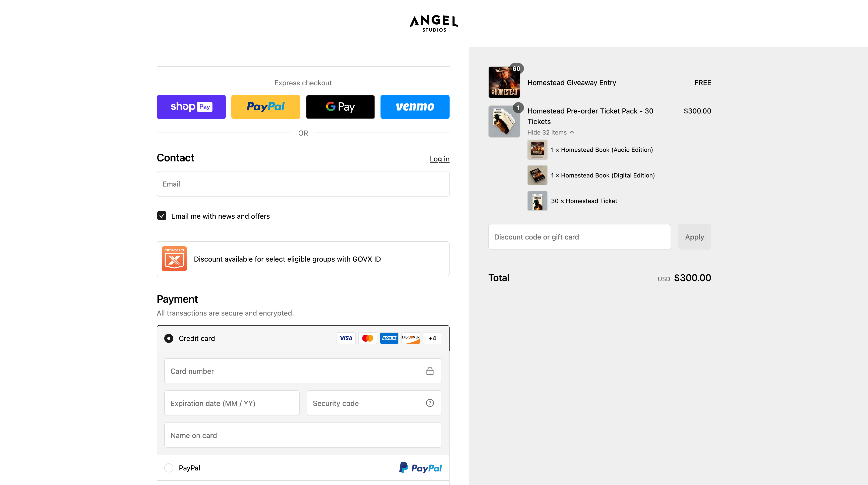The width and height of the screenshot is (868, 485).
Task: Click the Apply discount button
Action: pyautogui.click(x=694, y=237)
